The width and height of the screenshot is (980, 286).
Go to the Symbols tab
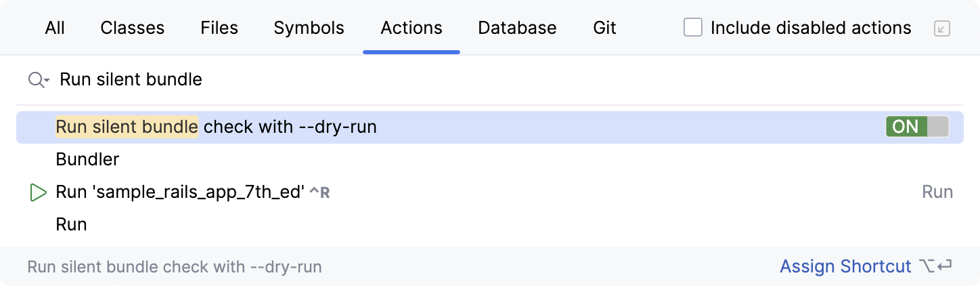pos(309,28)
